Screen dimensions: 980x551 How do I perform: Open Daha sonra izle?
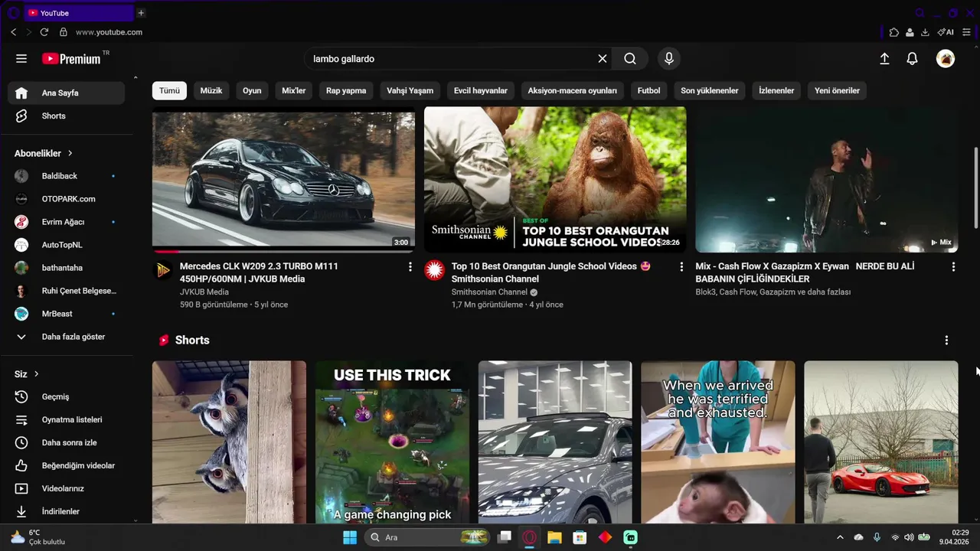(x=67, y=442)
